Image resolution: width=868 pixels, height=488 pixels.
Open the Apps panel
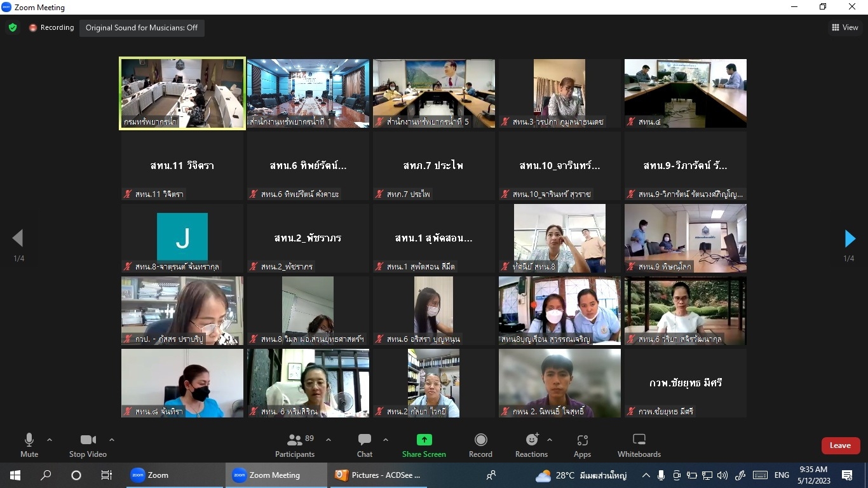click(x=582, y=445)
